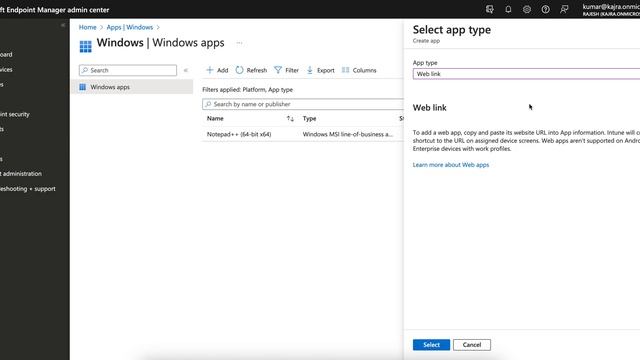This screenshot has height=360, width=640.
Task: Click the Windows MSI line-of-business type cell
Action: coord(348,134)
